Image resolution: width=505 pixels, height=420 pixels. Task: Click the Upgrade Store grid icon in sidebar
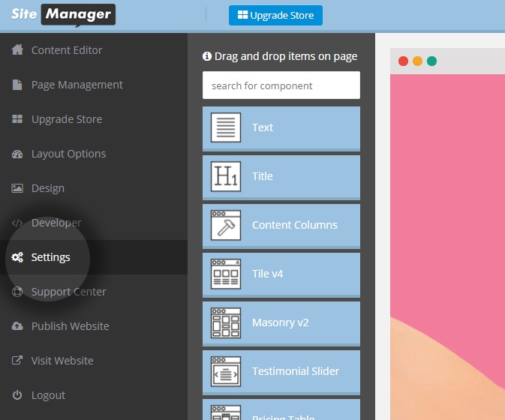[x=17, y=119]
